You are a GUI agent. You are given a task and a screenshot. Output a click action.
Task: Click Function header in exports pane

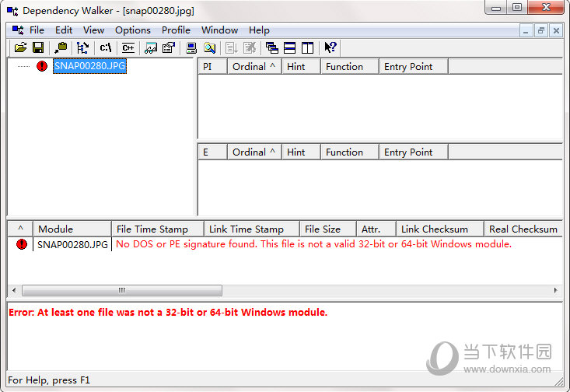pos(350,152)
